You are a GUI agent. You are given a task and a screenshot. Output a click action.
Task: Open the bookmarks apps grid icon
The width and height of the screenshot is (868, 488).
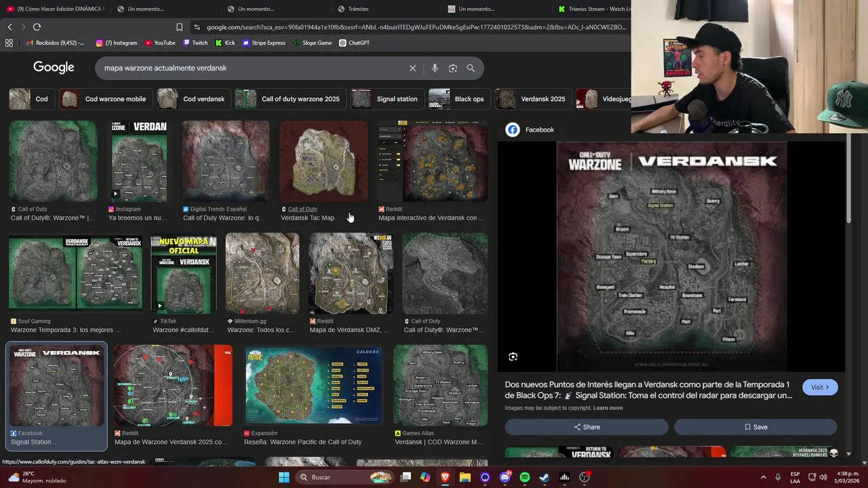(9, 43)
